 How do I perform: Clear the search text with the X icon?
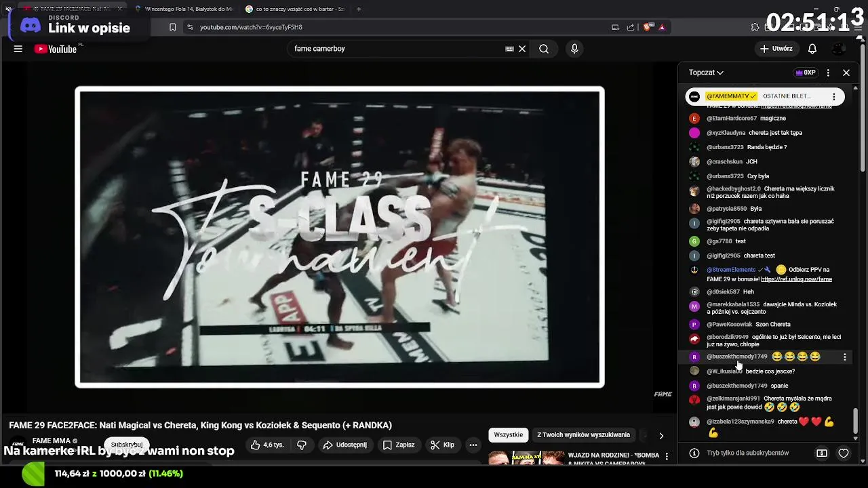coord(522,49)
